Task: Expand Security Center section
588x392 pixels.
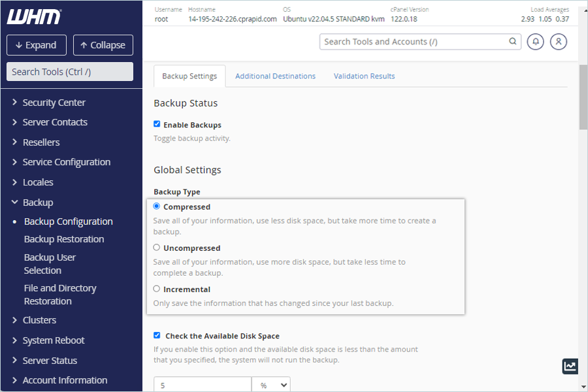Action: coord(49,103)
